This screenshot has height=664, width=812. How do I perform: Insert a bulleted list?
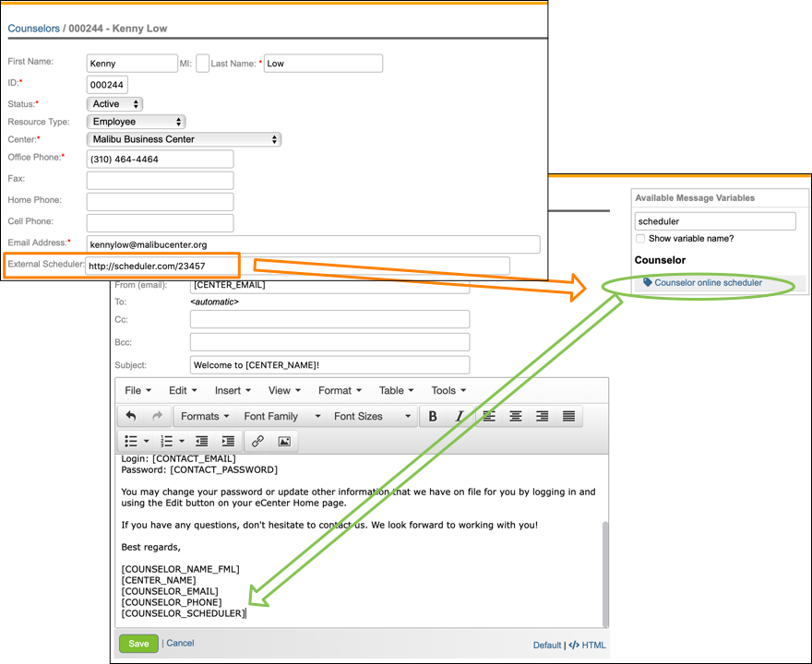tap(131, 442)
